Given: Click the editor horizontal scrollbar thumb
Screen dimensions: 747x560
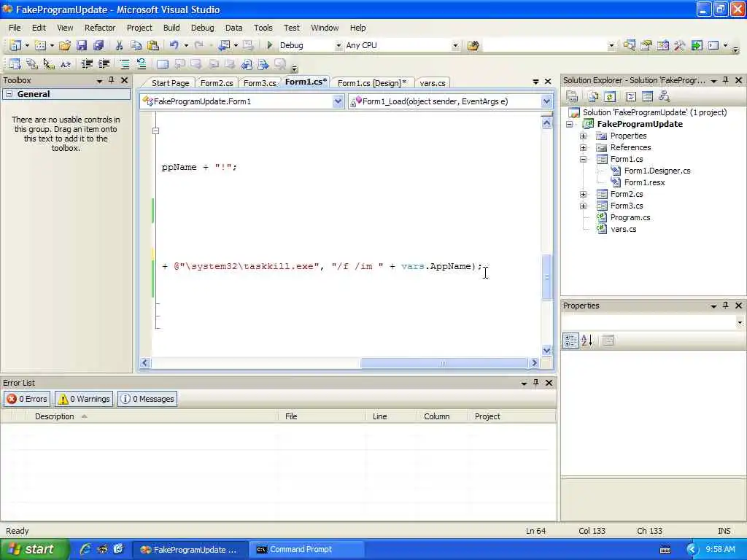Looking at the screenshot, I should click(443, 363).
